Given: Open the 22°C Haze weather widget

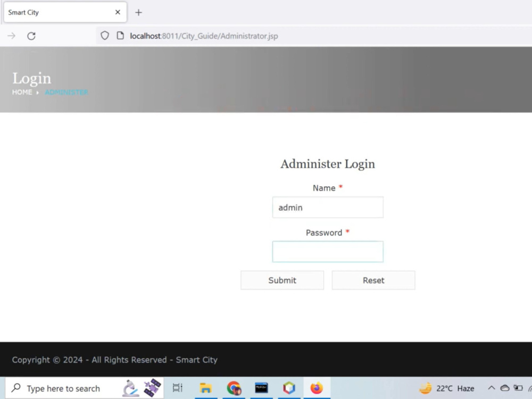Looking at the screenshot, I should click(x=446, y=388).
